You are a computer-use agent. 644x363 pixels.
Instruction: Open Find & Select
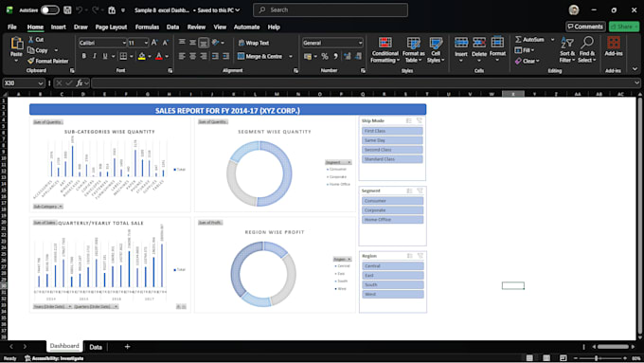586,49
